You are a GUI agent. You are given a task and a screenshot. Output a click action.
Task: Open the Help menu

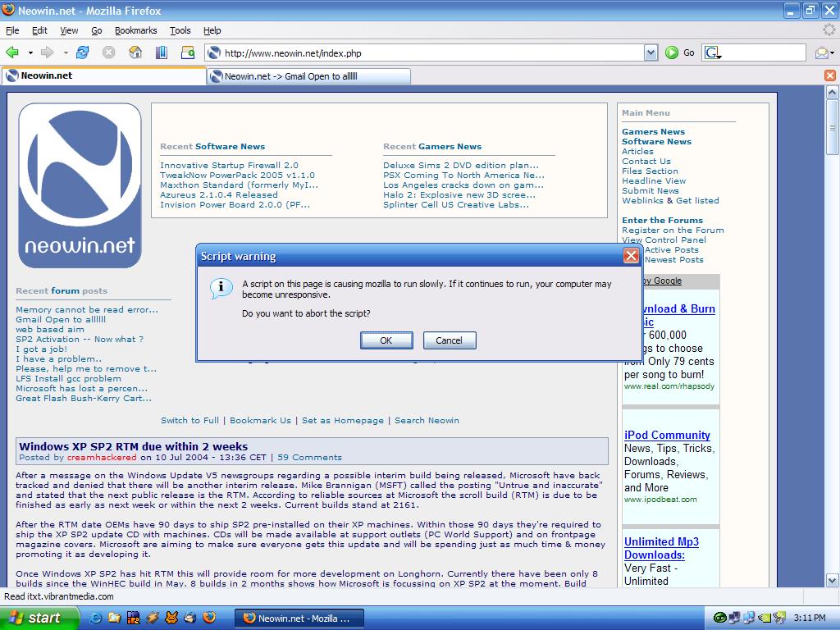(x=212, y=30)
